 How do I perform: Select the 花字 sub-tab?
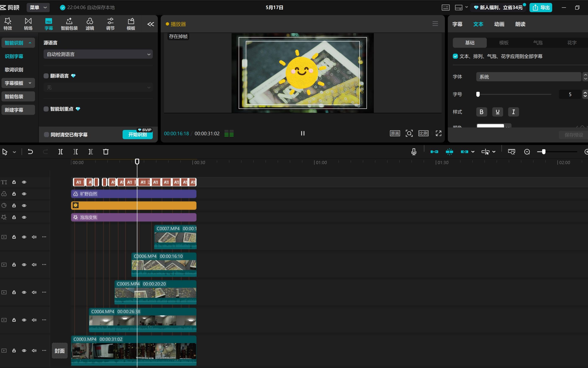[572, 43]
